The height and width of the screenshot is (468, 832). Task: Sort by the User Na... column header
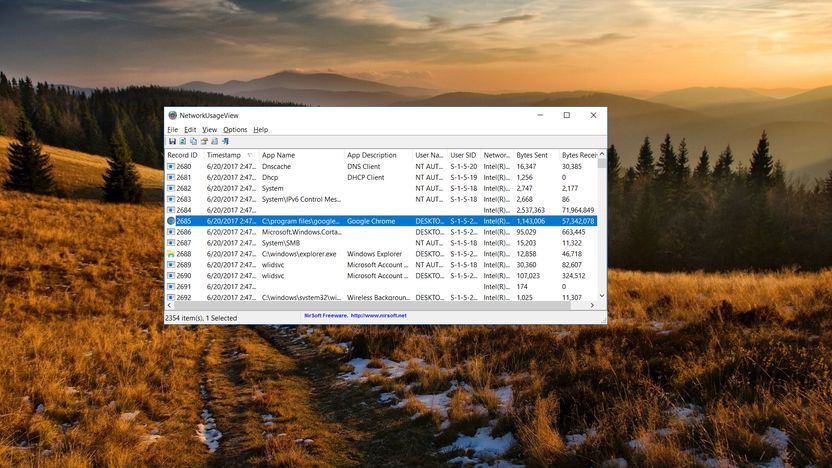[429, 155]
